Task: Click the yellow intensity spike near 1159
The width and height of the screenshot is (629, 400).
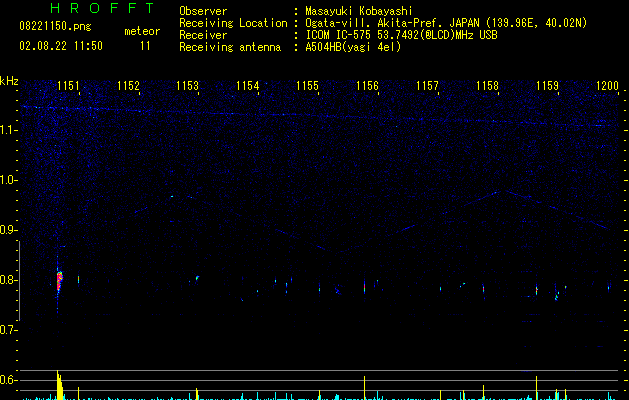Action: point(536,388)
